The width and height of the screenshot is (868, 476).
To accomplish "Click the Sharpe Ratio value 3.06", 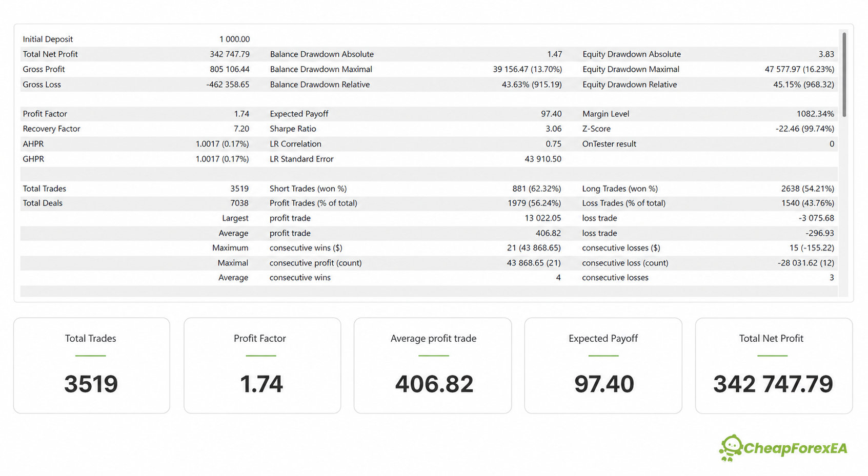I will [554, 129].
